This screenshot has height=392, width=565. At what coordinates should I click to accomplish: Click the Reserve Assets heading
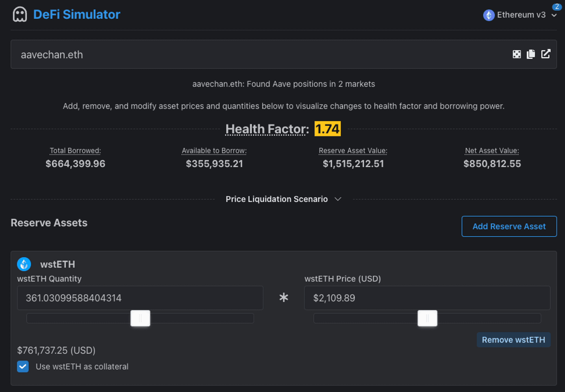click(49, 223)
